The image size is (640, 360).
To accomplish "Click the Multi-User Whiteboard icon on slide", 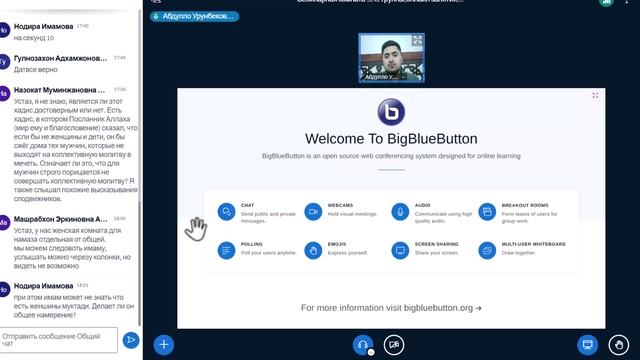I will coord(487,250).
